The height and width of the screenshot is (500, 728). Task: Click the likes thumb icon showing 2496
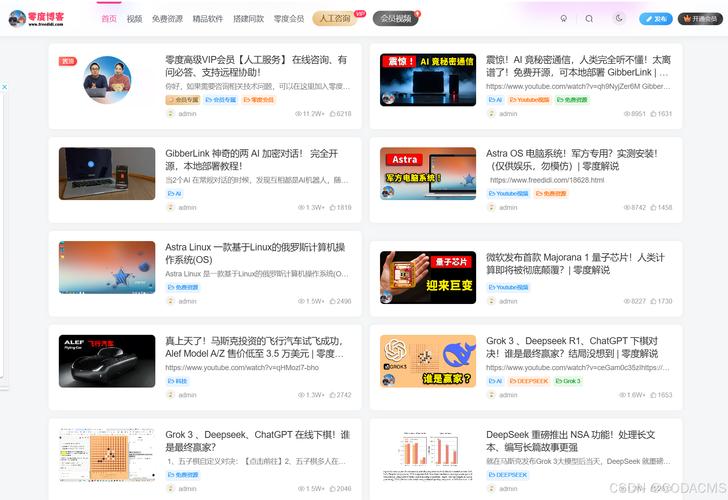point(332,301)
